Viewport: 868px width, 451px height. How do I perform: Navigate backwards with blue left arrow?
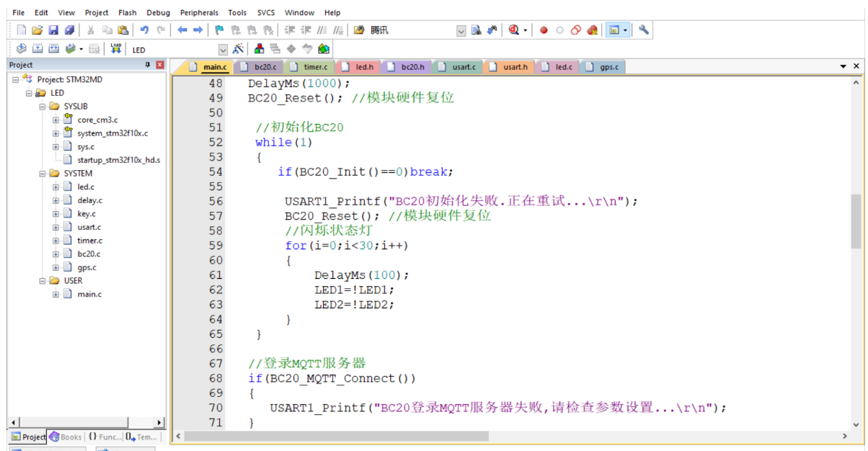click(182, 30)
